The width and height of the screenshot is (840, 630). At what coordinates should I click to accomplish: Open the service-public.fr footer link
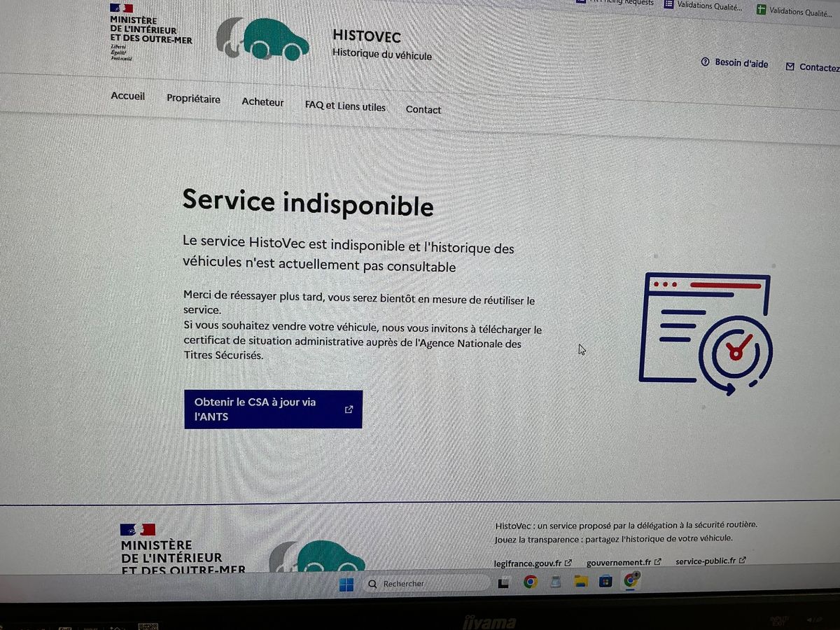coord(710,561)
